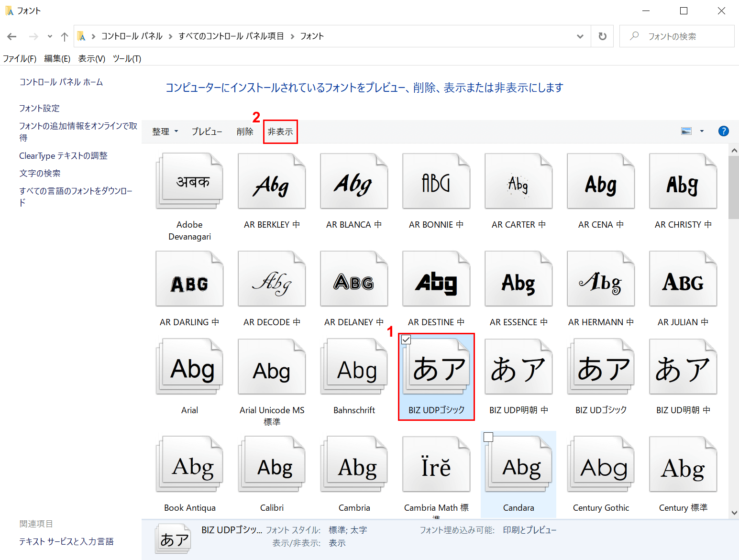Go up one folder level arrow

(x=65, y=36)
